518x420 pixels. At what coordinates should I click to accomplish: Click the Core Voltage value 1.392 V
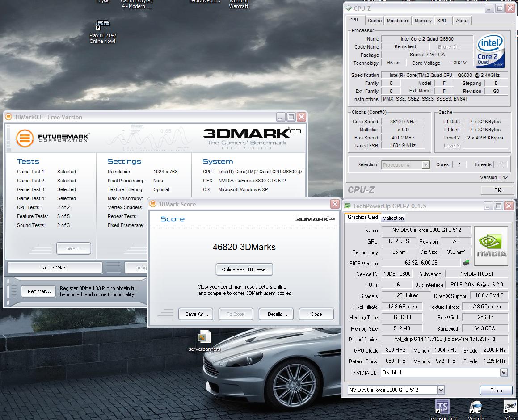point(458,63)
